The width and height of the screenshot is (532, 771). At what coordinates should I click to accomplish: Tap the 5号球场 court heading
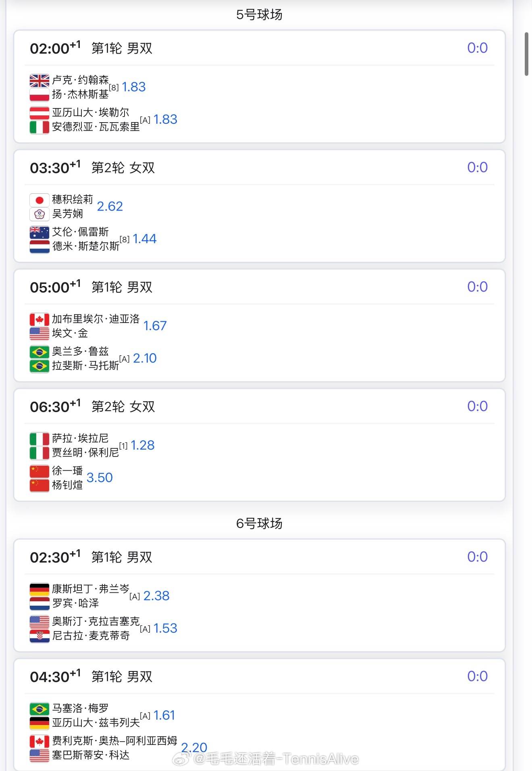point(259,15)
